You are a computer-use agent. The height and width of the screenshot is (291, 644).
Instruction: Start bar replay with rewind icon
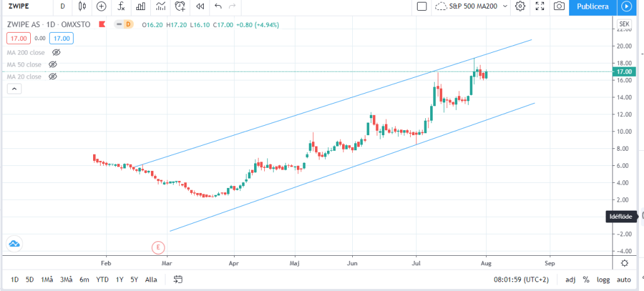[x=200, y=6]
